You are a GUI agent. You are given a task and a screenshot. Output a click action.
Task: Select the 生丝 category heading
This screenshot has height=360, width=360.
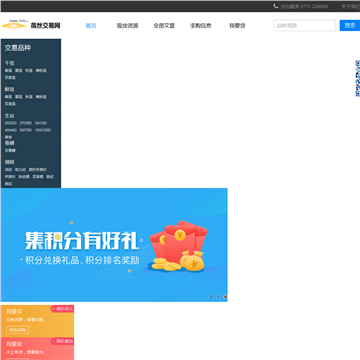tap(10, 116)
